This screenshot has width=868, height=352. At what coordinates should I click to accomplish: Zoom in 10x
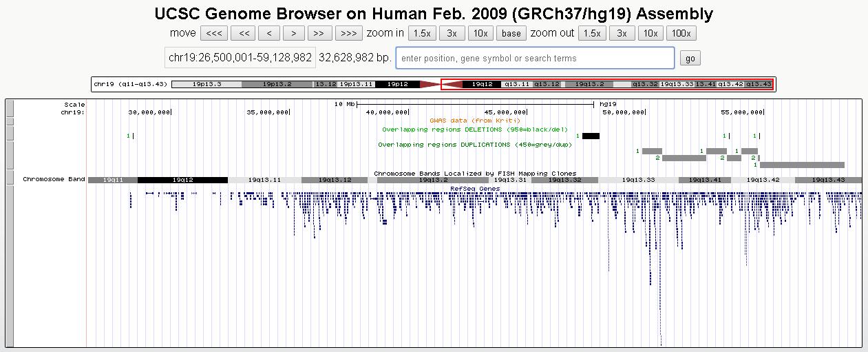480,33
